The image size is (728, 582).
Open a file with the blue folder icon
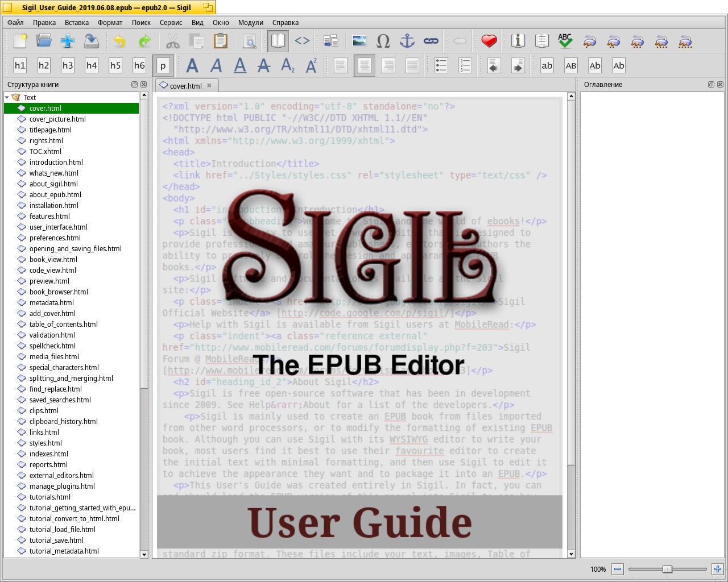point(44,41)
